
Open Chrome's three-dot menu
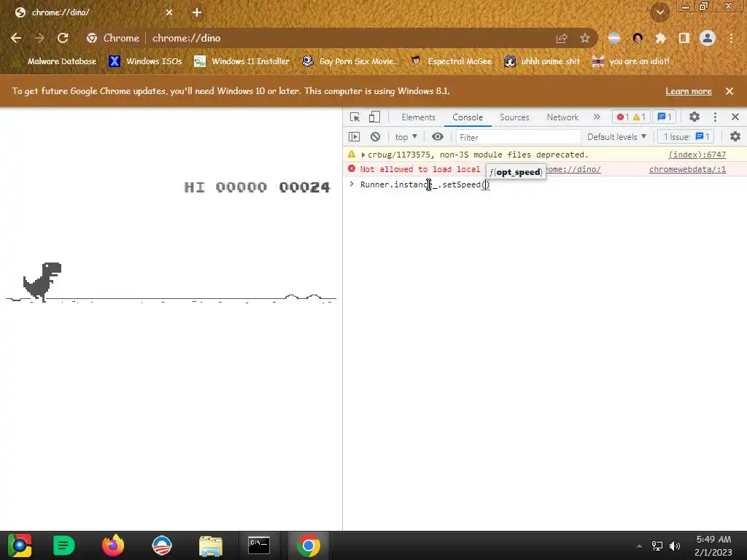(731, 38)
